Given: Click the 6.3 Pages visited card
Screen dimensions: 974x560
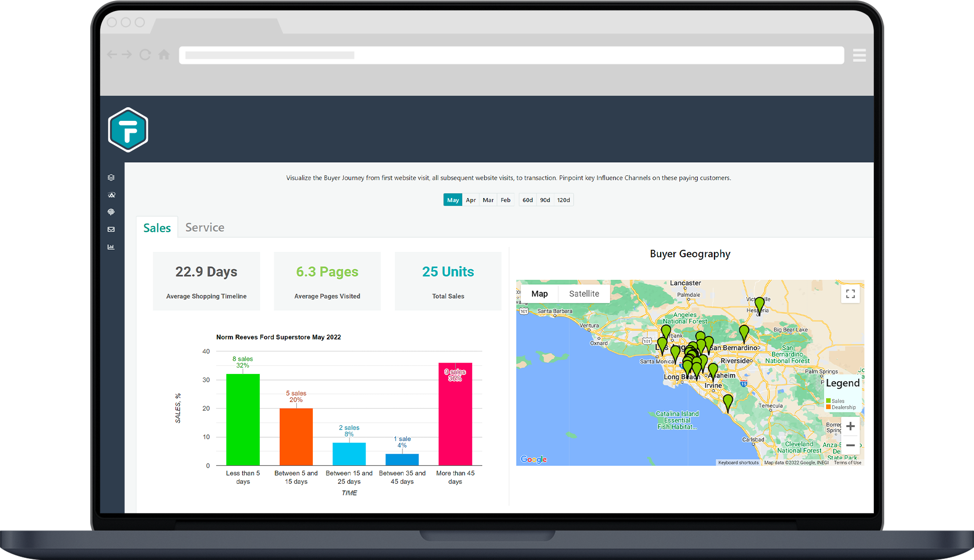Looking at the screenshot, I should pos(327,281).
